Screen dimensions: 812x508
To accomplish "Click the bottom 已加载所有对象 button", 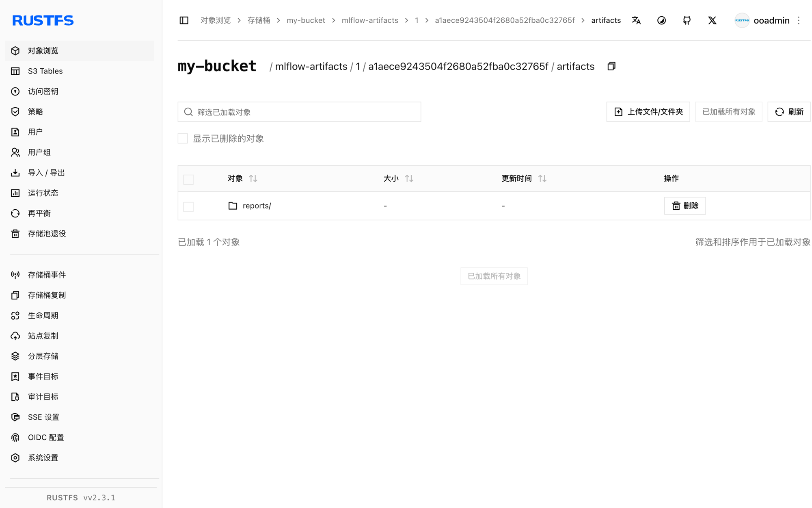I will coord(494,276).
